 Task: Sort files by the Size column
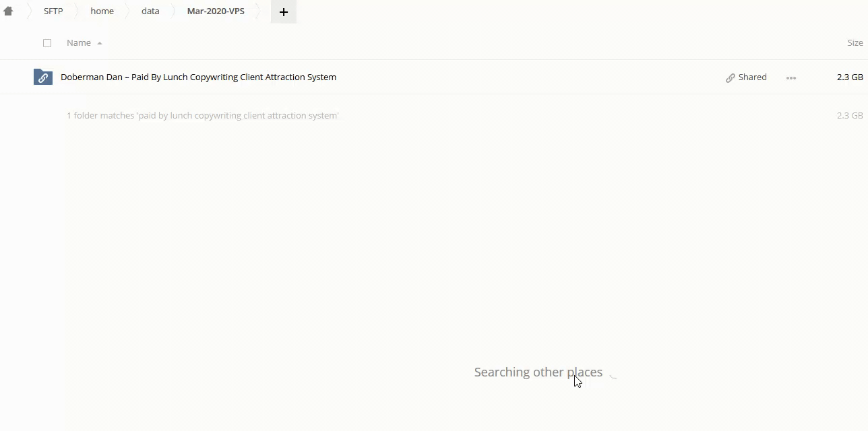855,43
